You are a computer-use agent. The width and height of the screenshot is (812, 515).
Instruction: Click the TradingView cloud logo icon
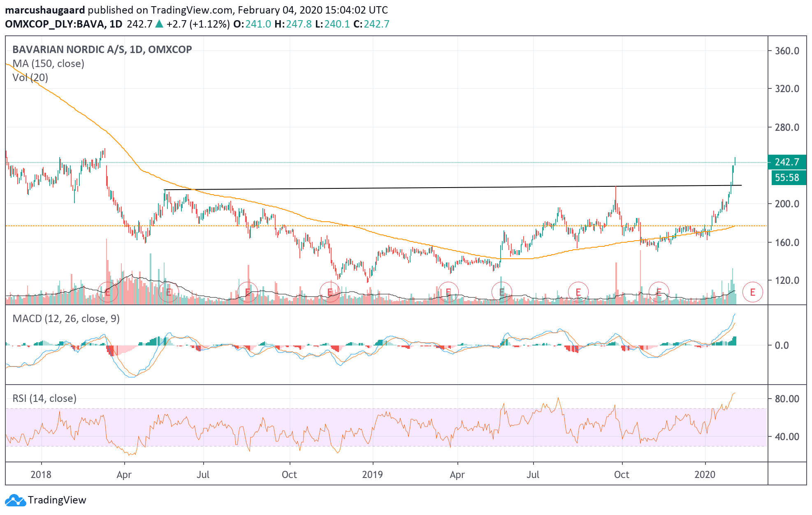coord(15,500)
